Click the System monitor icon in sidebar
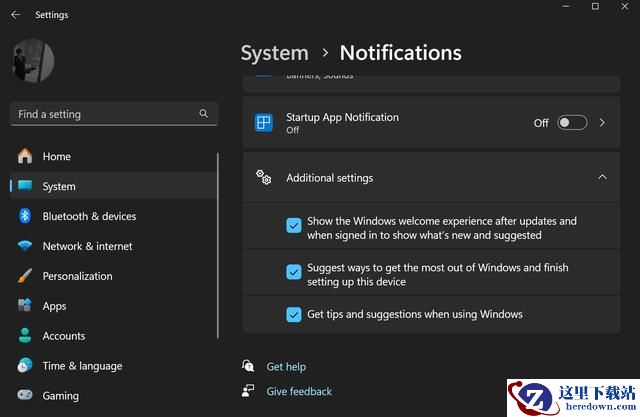The width and height of the screenshot is (640, 417). [25, 186]
